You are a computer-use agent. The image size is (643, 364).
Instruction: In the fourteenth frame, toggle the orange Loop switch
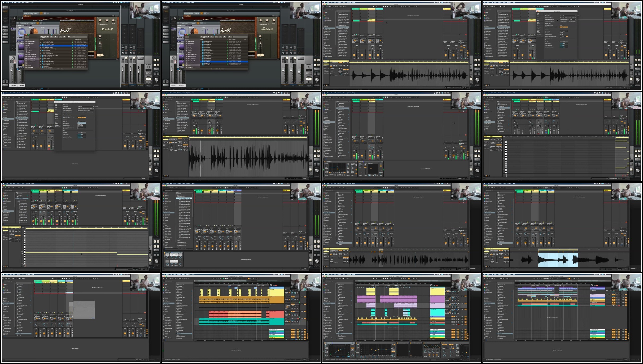248,279
